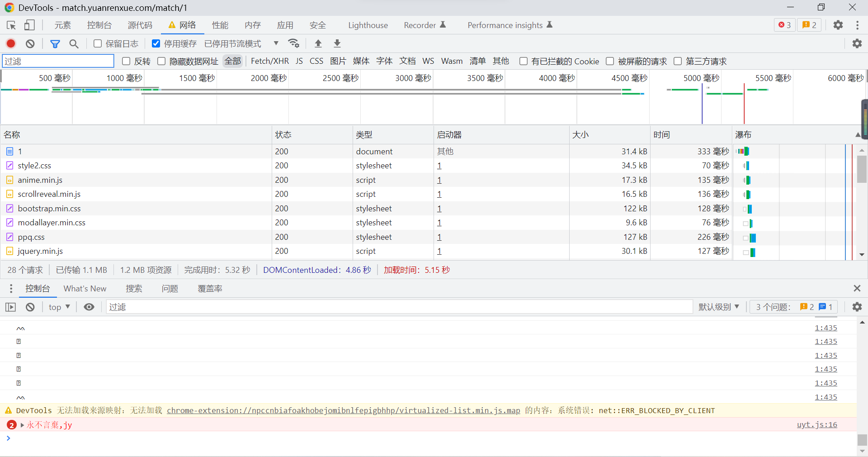The width and height of the screenshot is (868, 457).
Task: Click document icon of request 1
Action: pos(9,152)
